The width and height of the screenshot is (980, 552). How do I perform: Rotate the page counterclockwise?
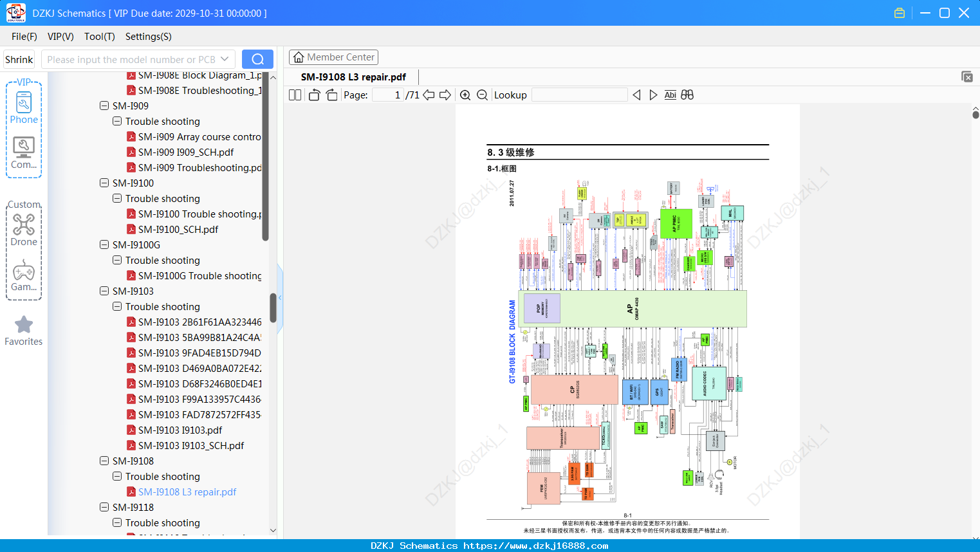(x=314, y=95)
